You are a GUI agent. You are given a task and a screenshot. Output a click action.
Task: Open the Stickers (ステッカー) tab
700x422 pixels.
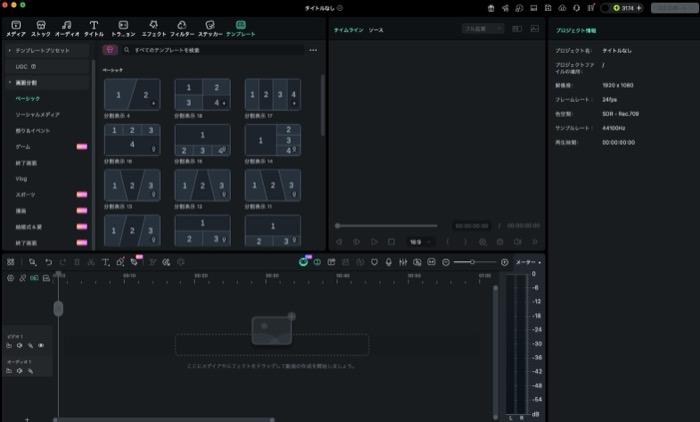coord(210,28)
